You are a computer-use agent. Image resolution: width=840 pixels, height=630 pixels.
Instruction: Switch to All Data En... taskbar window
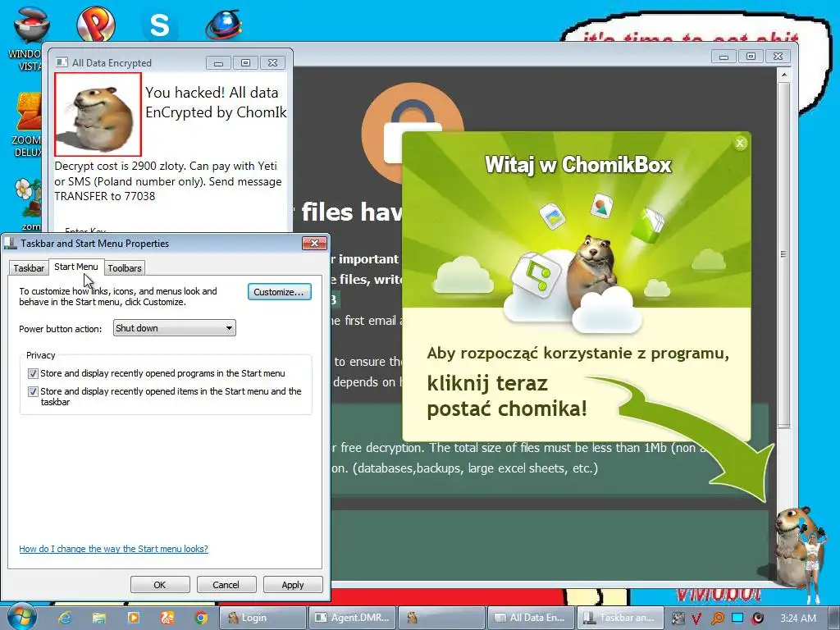531,618
